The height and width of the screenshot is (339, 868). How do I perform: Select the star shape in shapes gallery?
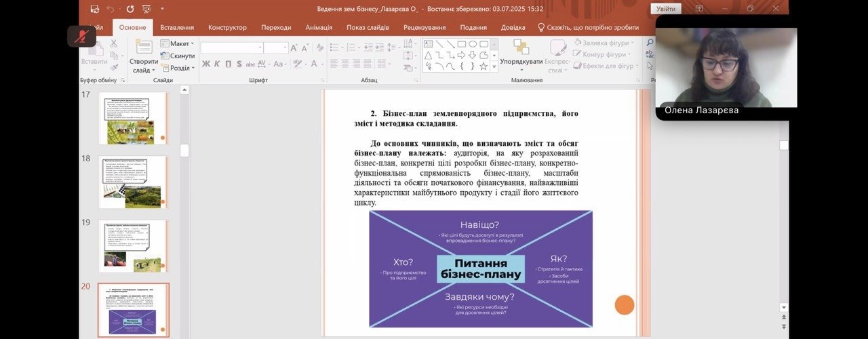pyautogui.click(x=484, y=66)
